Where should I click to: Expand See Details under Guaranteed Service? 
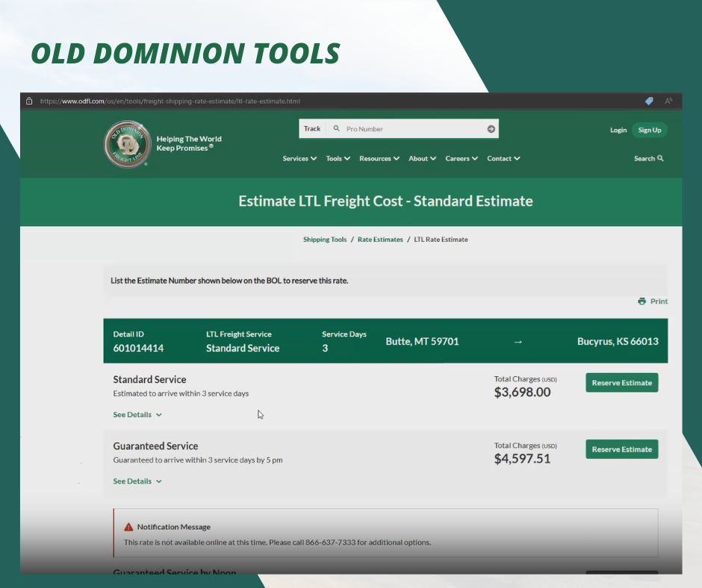pyautogui.click(x=137, y=481)
